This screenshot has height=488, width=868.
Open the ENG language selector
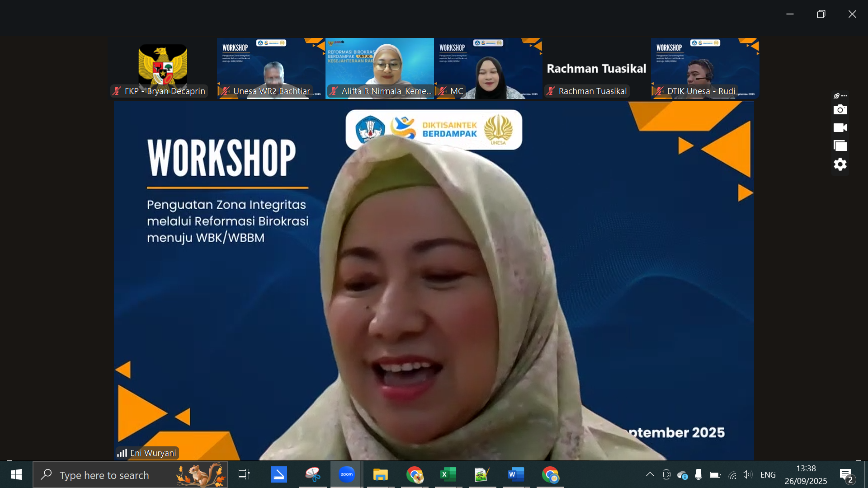pyautogui.click(x=768, y=474)
